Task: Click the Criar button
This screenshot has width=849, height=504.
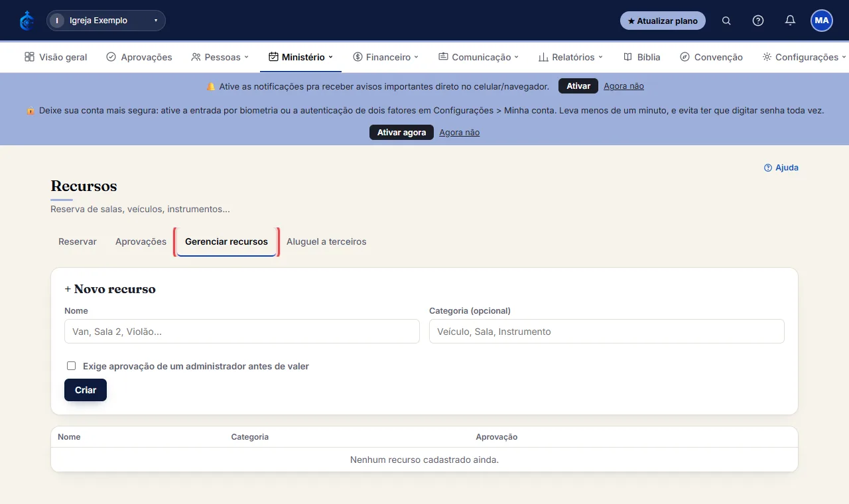Action: pos(86,390)
